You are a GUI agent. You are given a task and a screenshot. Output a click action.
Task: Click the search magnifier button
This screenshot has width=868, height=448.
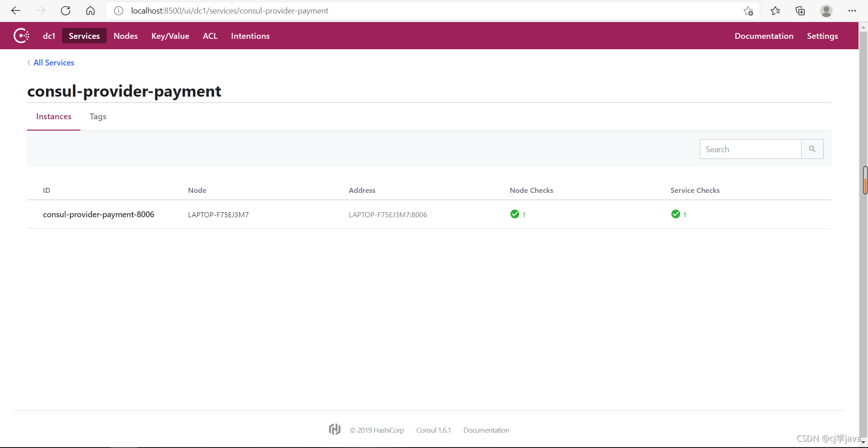pyautogui.click(x=812, y=149)
